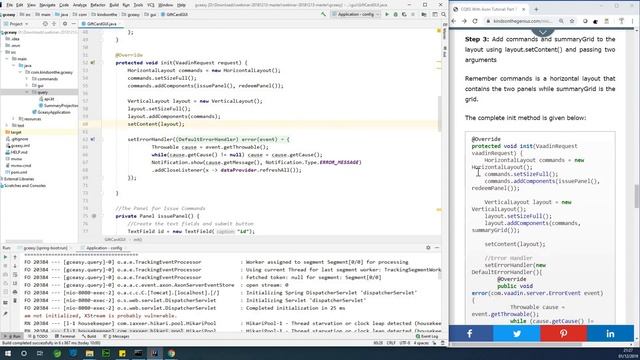Open the Refactor menu
The width and height of the screenshot is (640, 360).
(98, 5)
